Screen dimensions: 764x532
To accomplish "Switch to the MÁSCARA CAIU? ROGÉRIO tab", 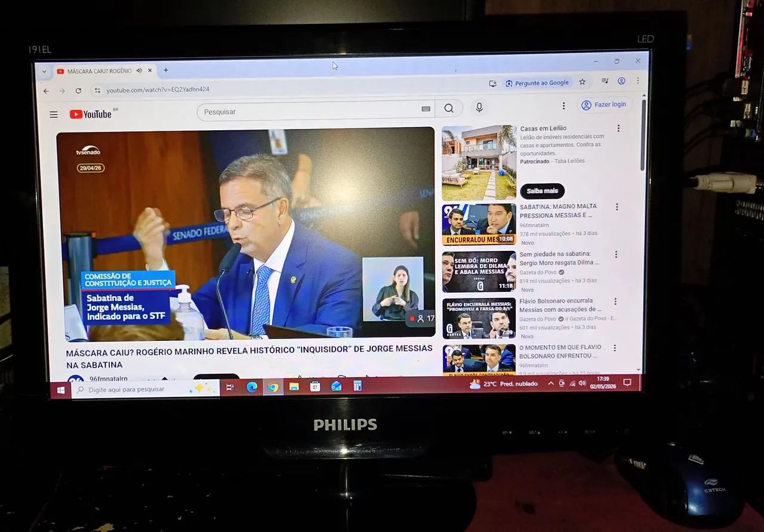I will click(98, 71).
